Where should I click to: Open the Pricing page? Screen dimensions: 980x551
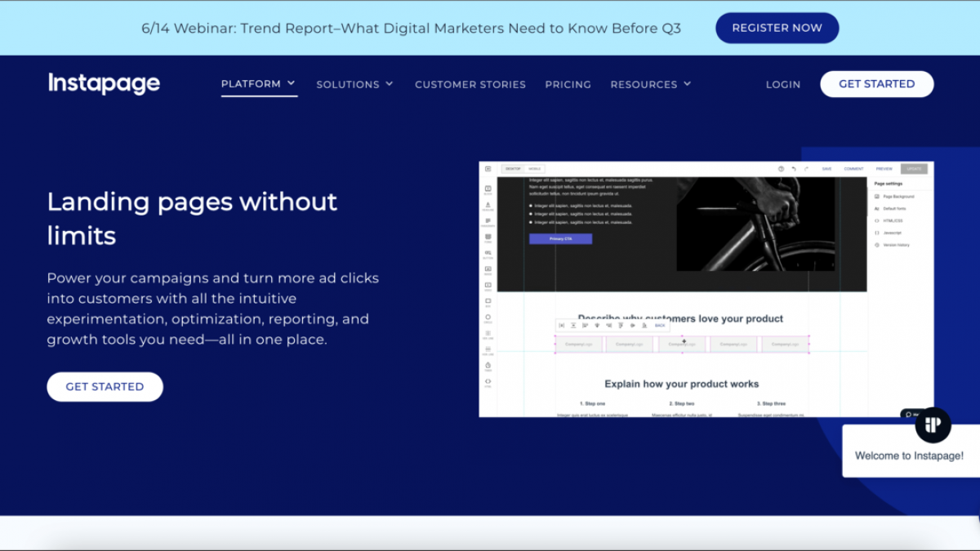pyautogui.click(x=568, y=84)
